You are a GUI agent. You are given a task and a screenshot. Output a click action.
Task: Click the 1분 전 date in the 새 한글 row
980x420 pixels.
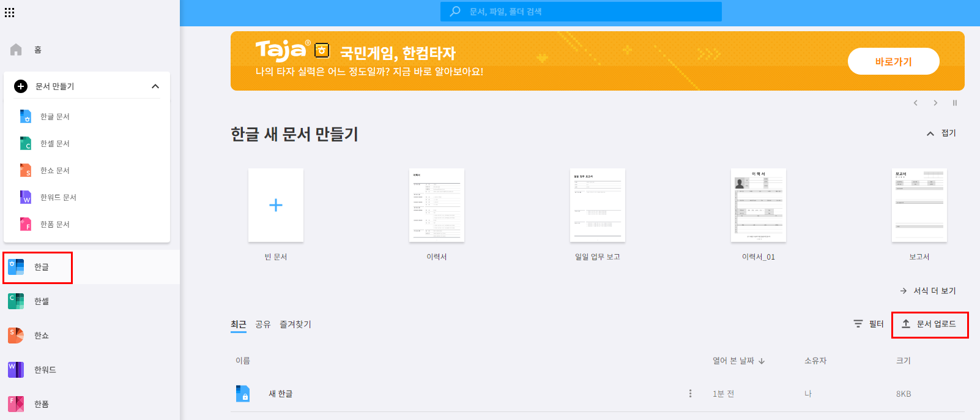coord(723,394)
